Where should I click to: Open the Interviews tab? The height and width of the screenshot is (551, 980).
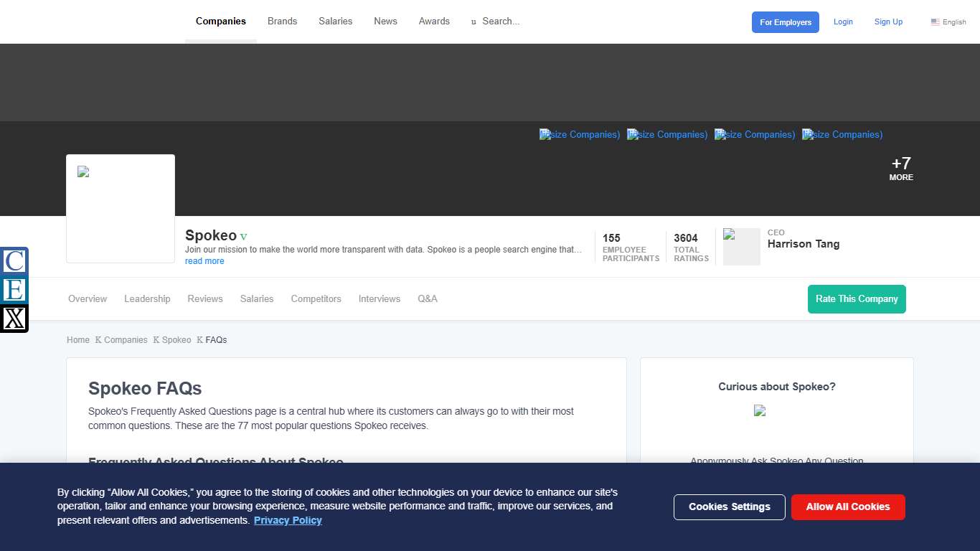coord(379,298)
